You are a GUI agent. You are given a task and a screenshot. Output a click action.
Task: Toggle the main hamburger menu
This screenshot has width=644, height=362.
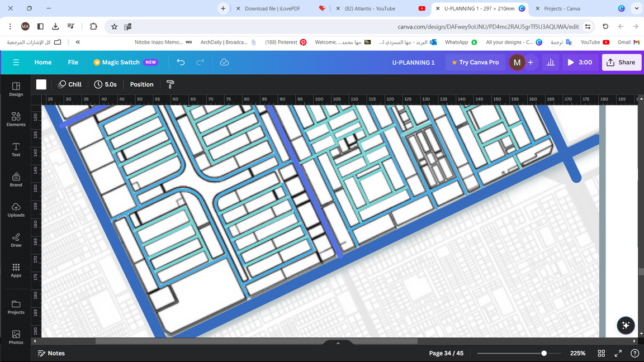tap(16, 63)
